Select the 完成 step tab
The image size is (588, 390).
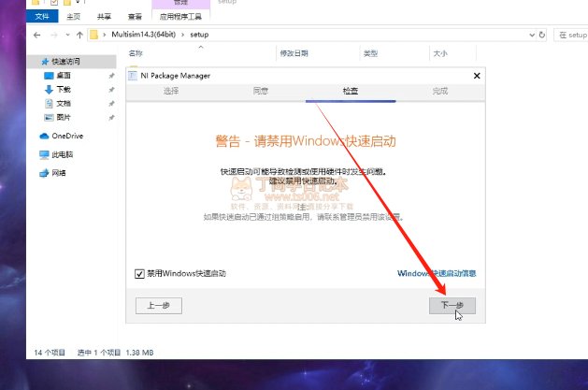[440, 91]
